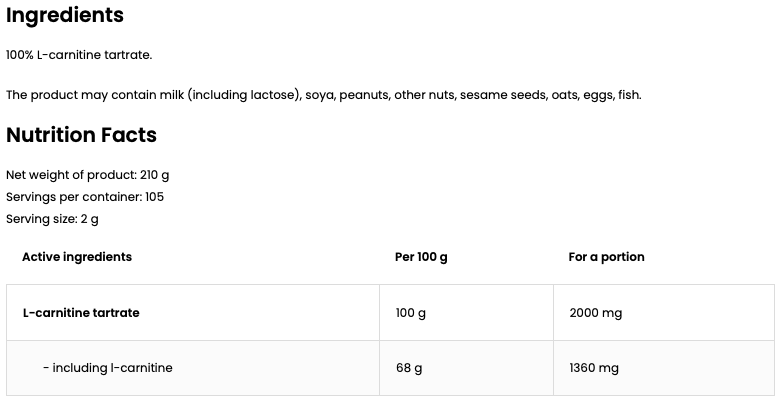Click 'Net weight of product: 210 g'
The width and height of the screenshot is (781, 402).
click(87, 175)
